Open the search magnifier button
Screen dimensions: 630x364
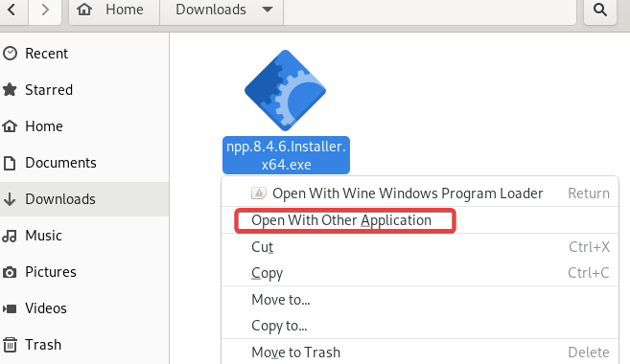[x=600, y=10]
